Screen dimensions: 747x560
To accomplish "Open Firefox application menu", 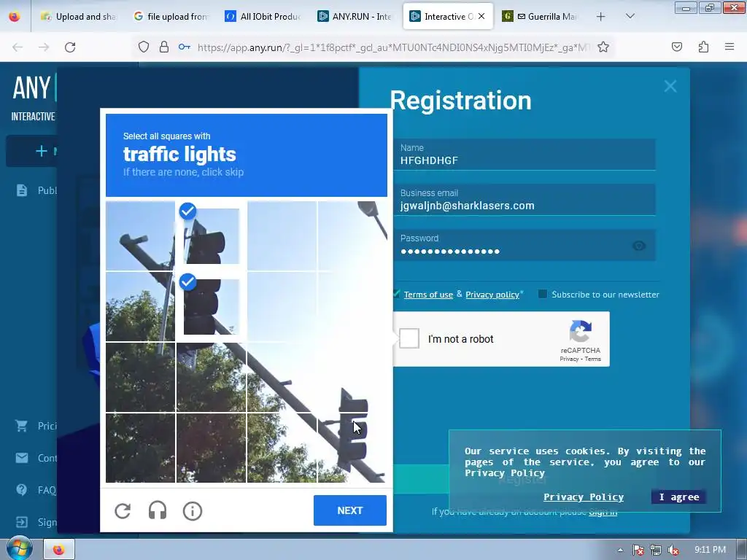I will click(729, 47).
